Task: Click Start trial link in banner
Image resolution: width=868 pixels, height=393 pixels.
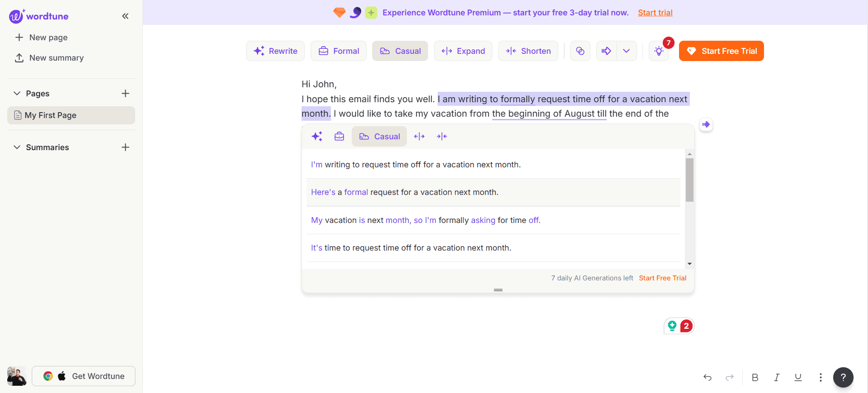Action: (x=655, y=13)
